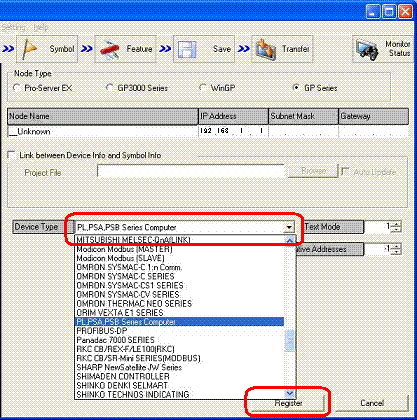Select OMRON SYSMAC-C SERIES entry
Screen dimensions: 417x420
[180, 276]
